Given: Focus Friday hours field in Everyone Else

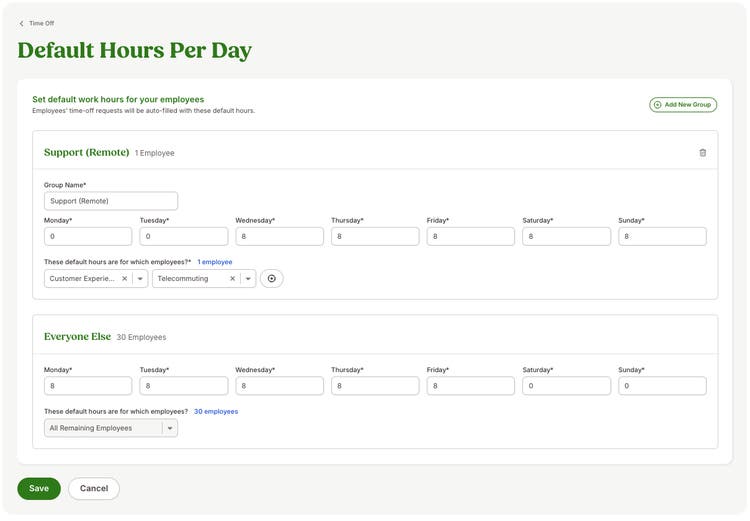Looking at the screenshot, I should 471,386.
